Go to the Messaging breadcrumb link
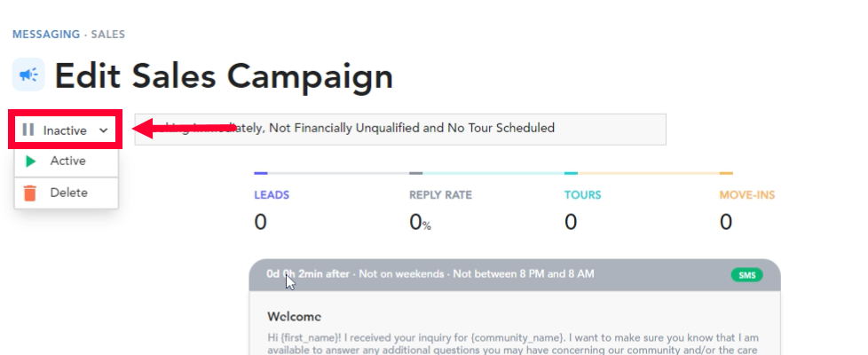 pos(46,35)
